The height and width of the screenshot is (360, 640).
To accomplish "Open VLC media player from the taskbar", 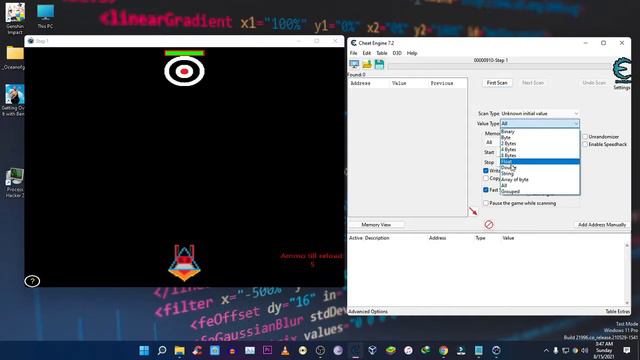I will (x=285, y=350).
